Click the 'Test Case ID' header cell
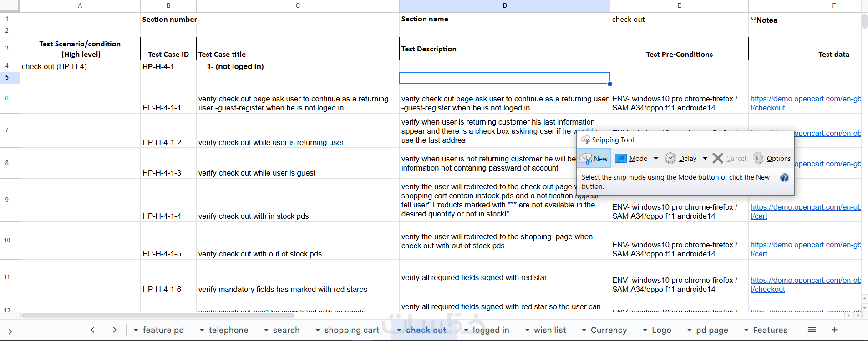This screenshot has width=868, height=341. tap(168, 49)
